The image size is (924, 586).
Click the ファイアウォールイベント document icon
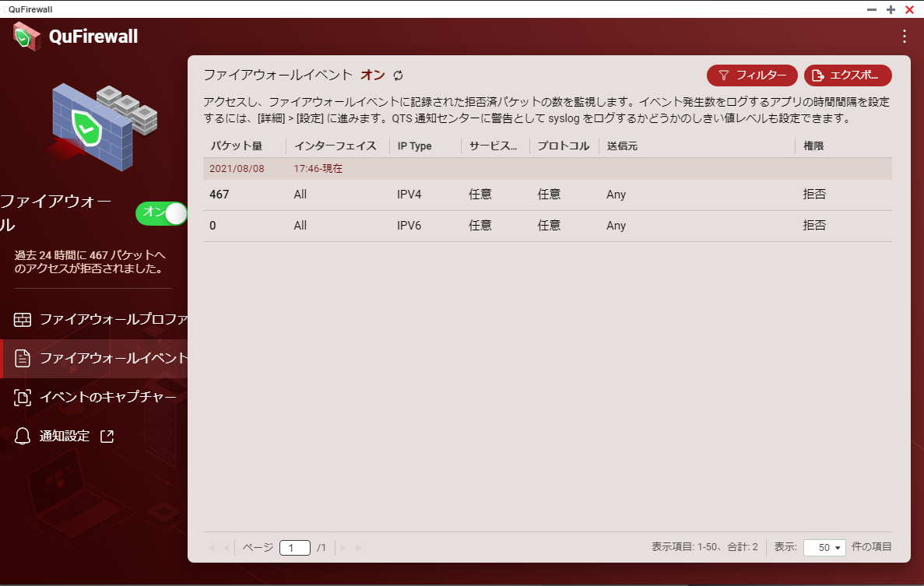pos(23,358)
